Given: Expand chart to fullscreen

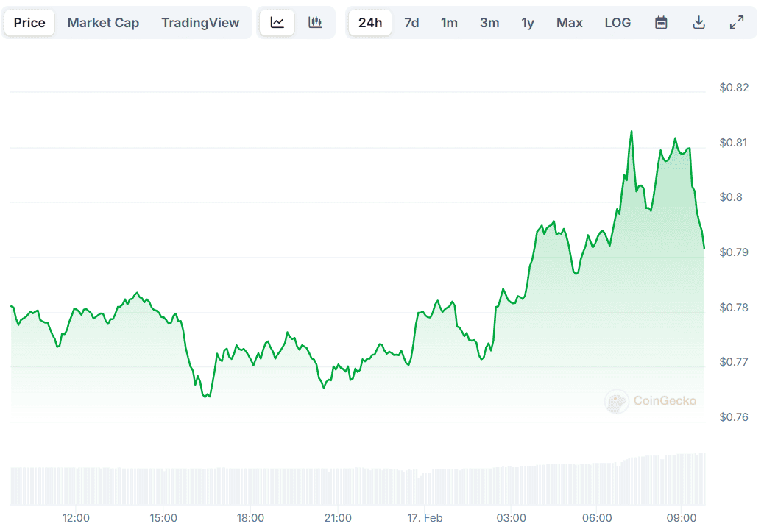Looking at the screenshot, I should [x=736, y=23].
